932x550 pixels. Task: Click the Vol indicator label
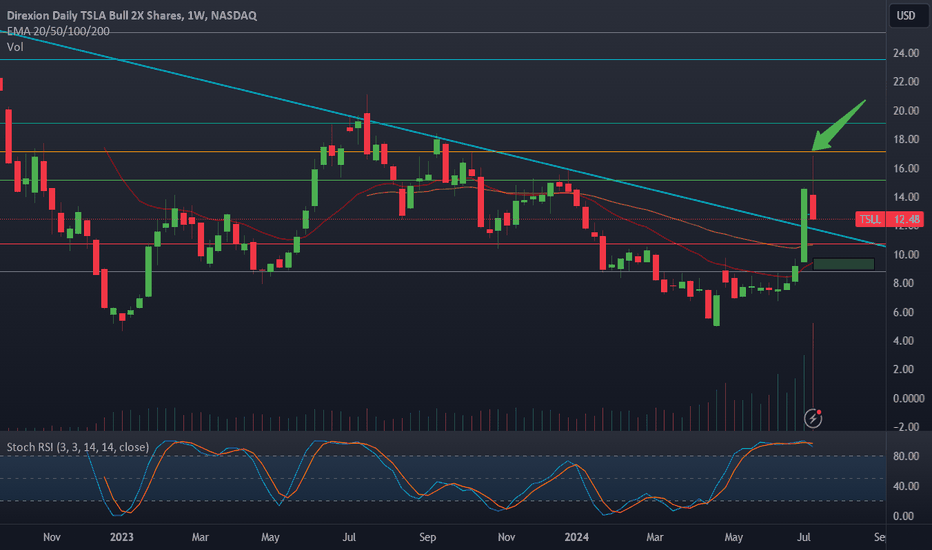[15, 47]
